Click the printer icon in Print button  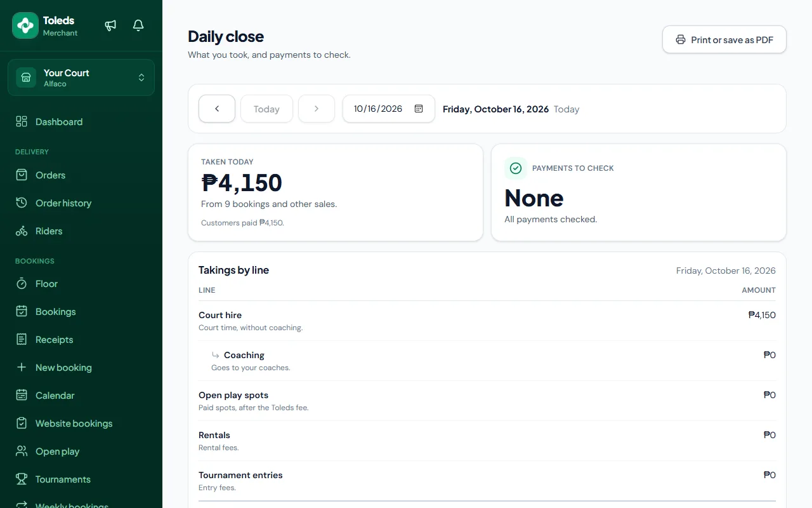click(x=681, y=39)
